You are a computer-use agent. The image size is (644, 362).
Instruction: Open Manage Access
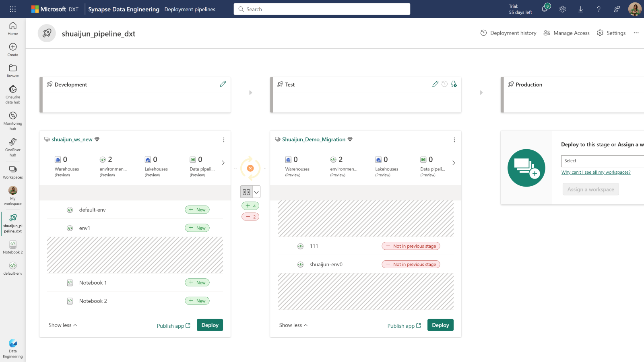(566, 33)
